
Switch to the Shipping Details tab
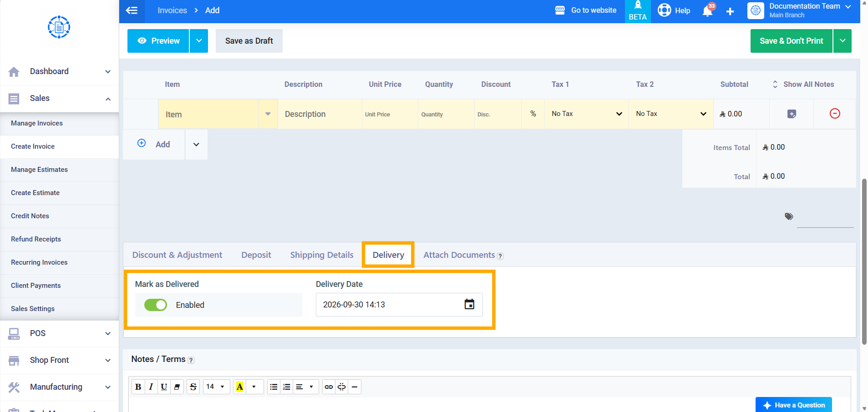pyautogui.click(x=322, y=255)
